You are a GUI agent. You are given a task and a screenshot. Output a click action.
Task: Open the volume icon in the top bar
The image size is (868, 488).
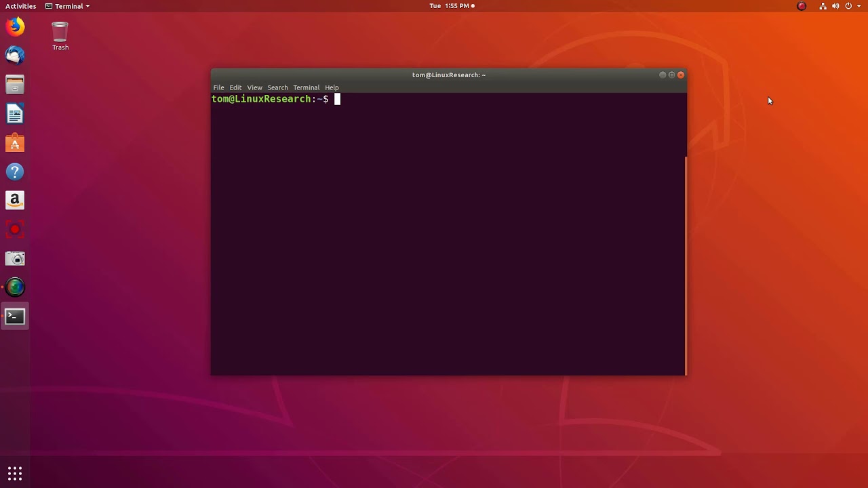[x=835, y=6]
